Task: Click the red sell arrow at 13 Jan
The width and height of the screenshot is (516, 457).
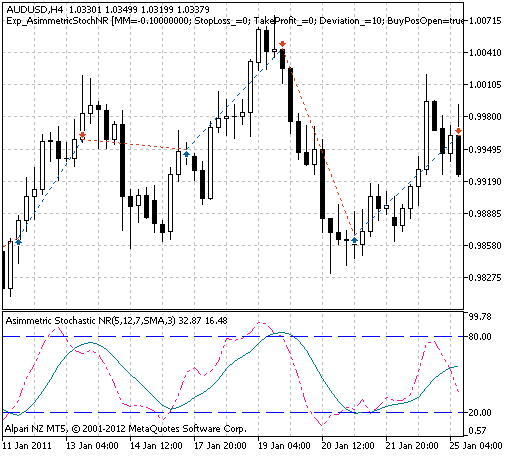Action: click(x=82, y=135)
